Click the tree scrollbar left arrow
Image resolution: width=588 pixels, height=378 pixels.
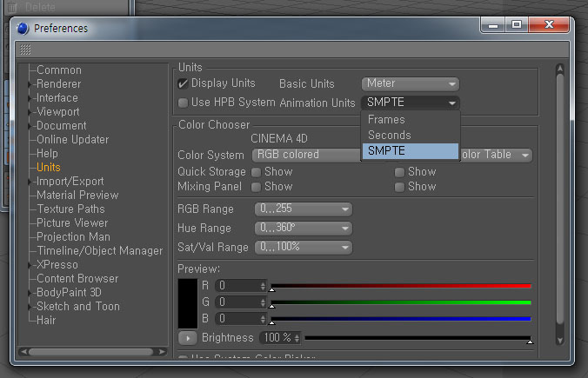pyautogui.click(x=24, y=352)
